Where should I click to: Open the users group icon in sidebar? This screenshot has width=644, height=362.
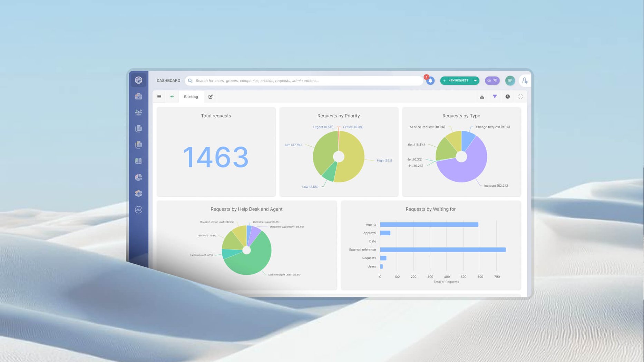[138, 112]
